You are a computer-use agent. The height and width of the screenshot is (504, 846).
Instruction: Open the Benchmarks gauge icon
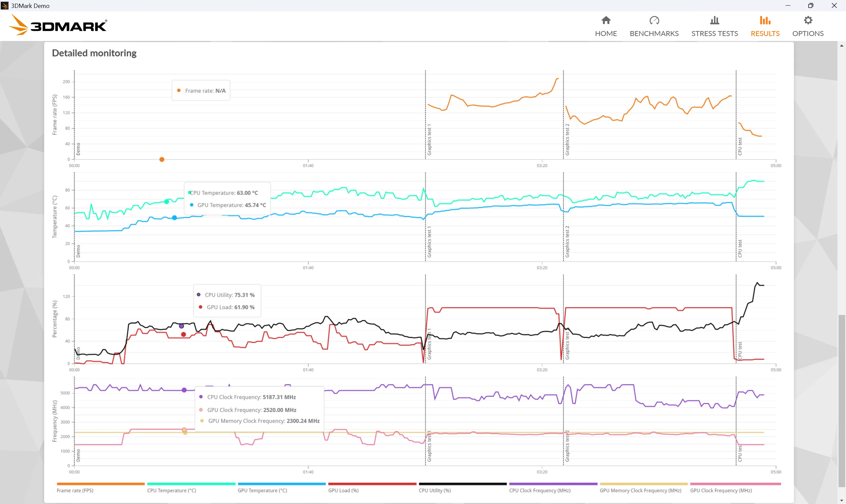tap(654, 20)
